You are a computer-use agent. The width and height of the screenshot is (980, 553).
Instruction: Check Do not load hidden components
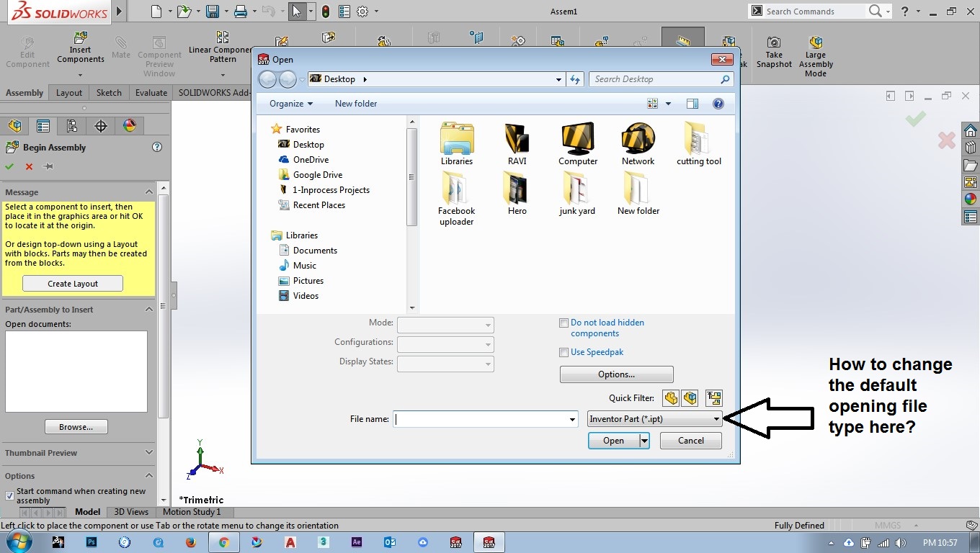[x=564, y=323]
